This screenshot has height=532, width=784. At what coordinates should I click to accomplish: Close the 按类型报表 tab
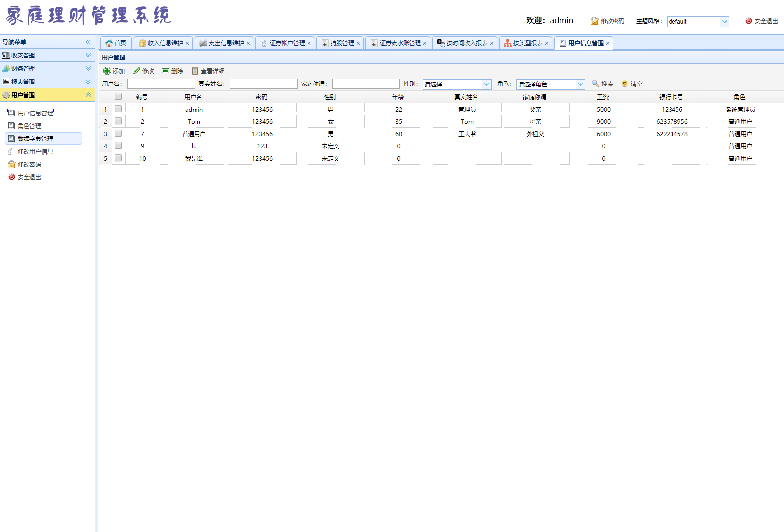point(547,43)
